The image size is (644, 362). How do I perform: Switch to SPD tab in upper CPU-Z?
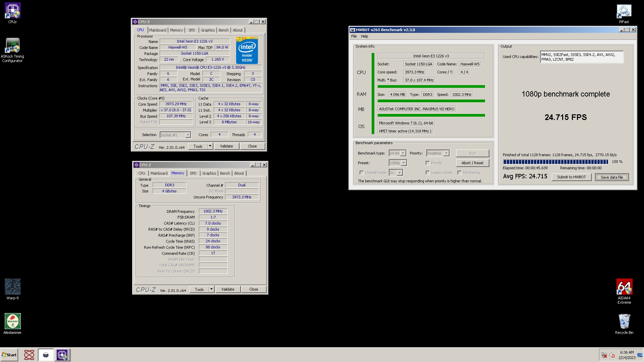[x=192, y=30]
